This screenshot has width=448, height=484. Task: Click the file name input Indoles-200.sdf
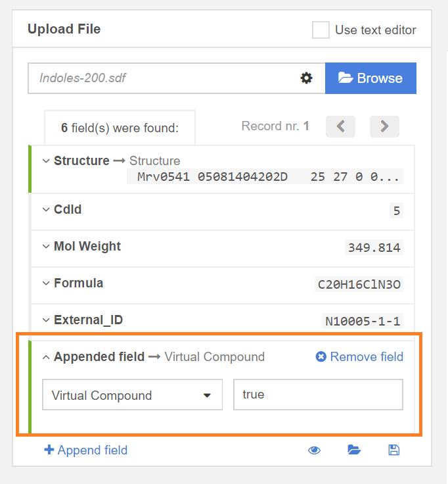tap(161, 78)
